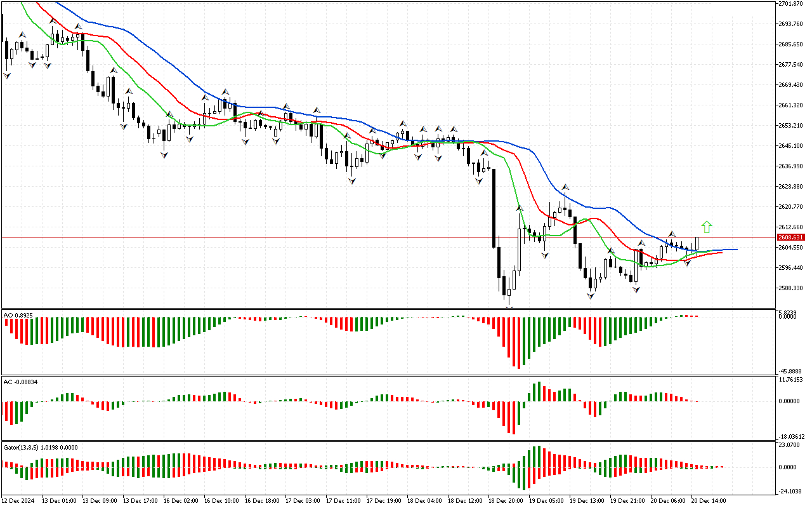Click the 13 Dec 01:00 time label
812x508 pixels.
click(x=59, y=501)
